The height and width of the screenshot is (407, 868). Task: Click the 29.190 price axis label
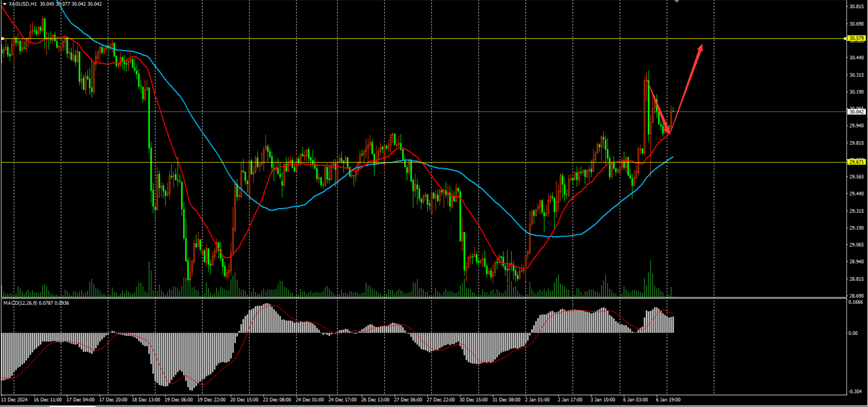857,227
